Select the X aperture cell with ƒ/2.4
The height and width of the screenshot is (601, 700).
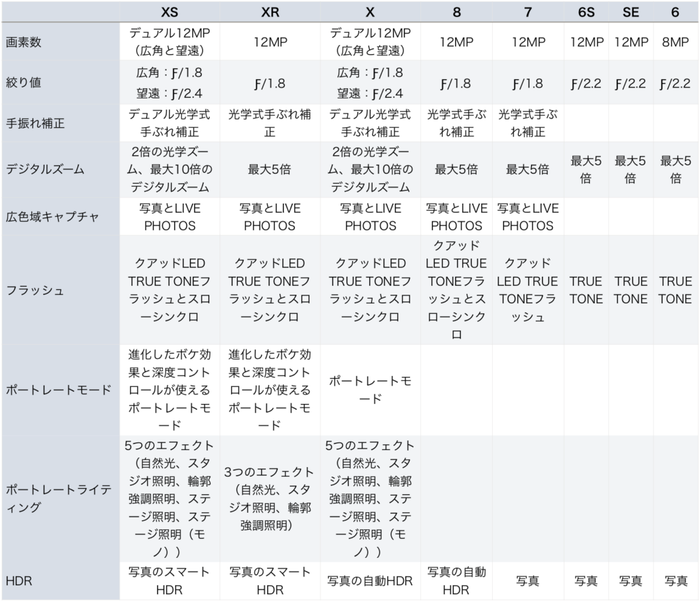point(370,83)
